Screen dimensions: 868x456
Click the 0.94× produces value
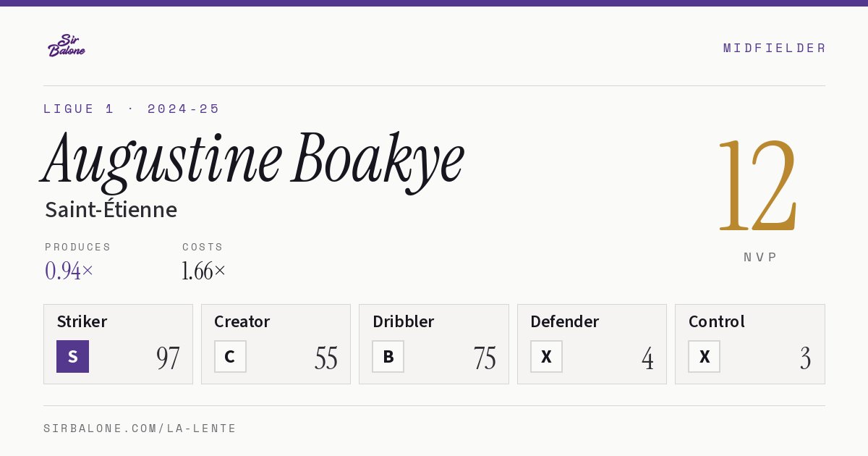tap(69, 271)
